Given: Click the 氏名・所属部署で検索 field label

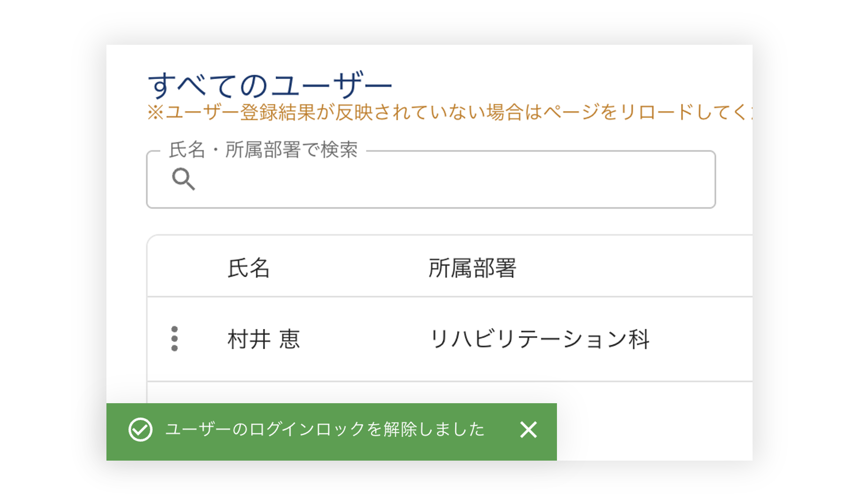Looking at the screenshot, I should pyautogui.click(x=263, y=150).
